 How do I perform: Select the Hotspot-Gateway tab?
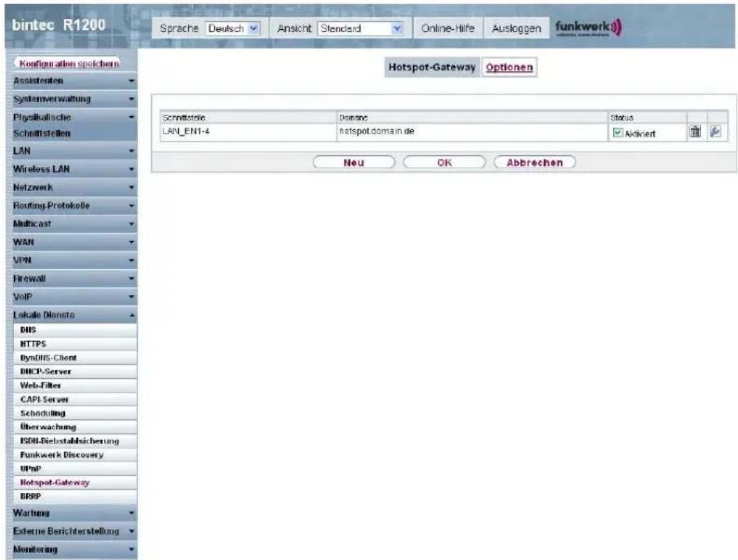(432, 67)
